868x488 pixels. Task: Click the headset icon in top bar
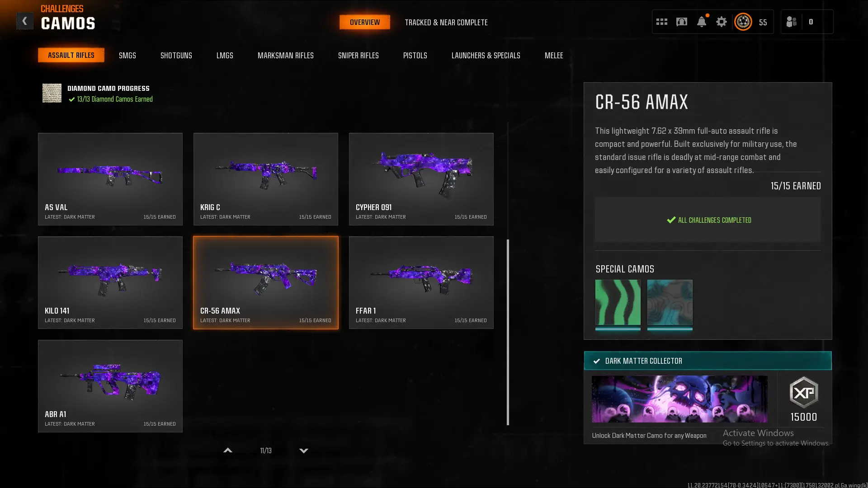pyautogui.click(x=682, y=22)
